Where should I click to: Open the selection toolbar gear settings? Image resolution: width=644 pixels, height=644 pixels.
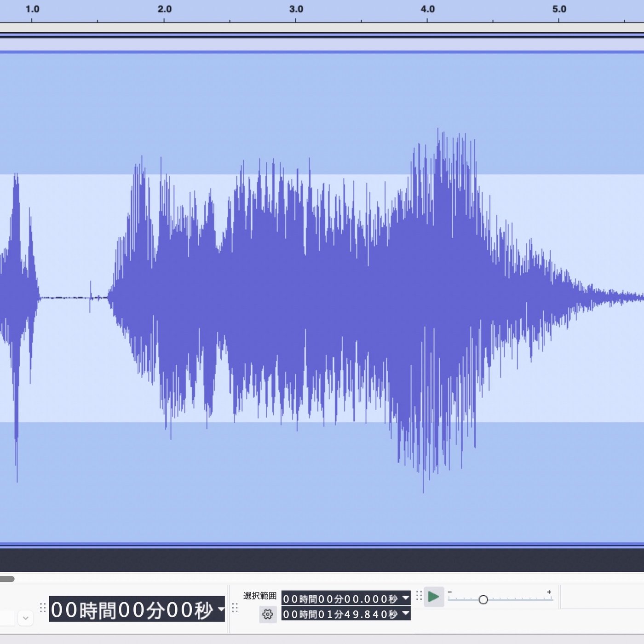pyautogui.click(x=268, y=614)
